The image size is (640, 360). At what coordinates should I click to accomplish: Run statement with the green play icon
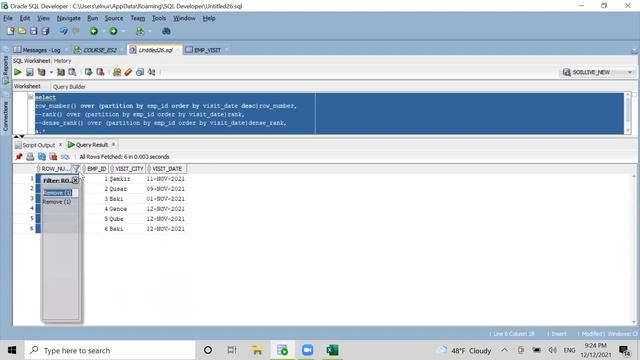click(x=18, y=72)
